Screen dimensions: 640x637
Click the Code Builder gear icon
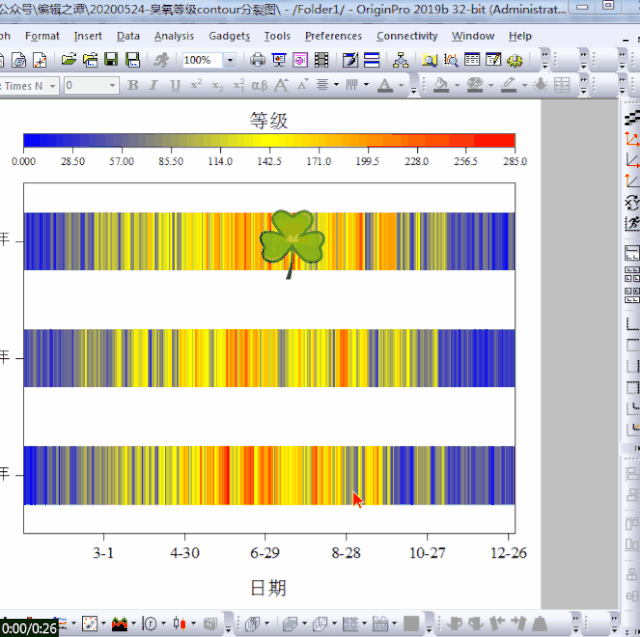[515, 61]
